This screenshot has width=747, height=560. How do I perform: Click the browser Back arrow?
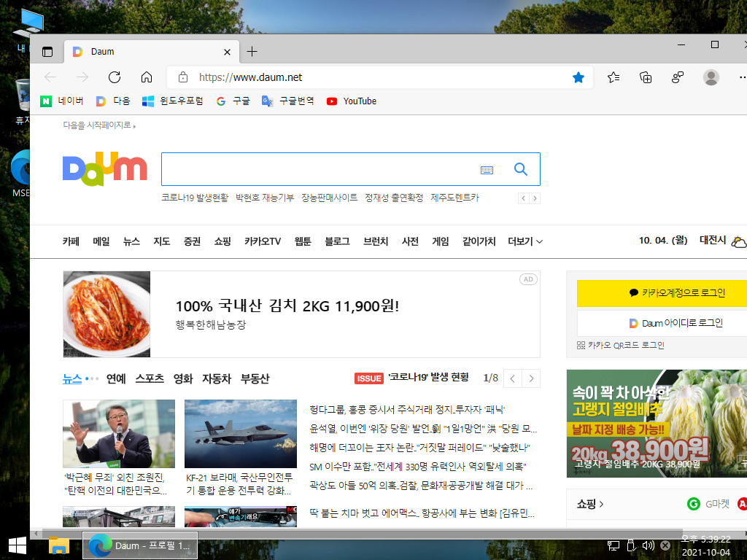tap(50, 77)
